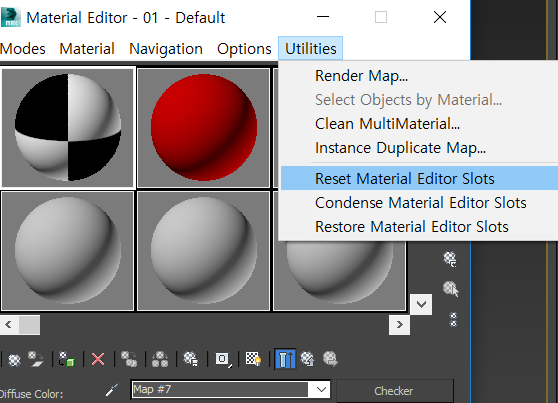Click the Map #7 name field
Image resolution: width=558 pixels, height=403 pixels.
point(220,389)
